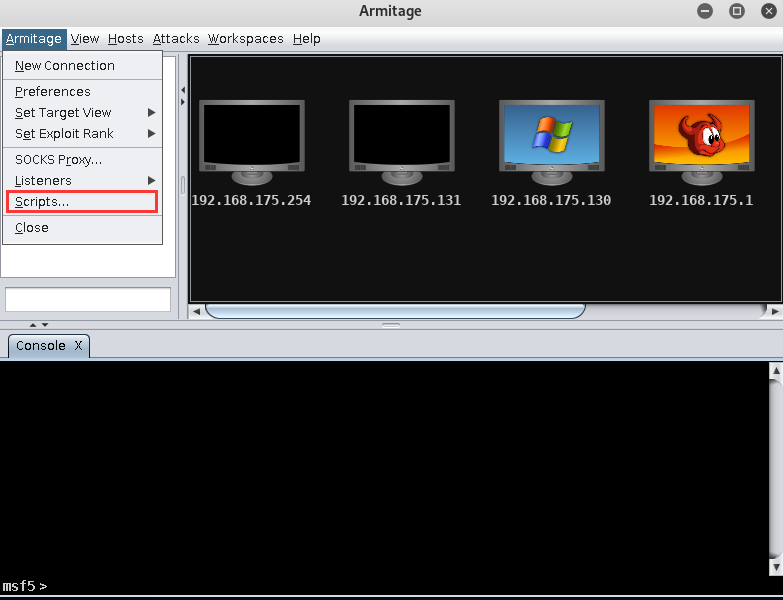The height and width of the screenshot is (600, 783).
Task: Choose Close in Armitage menu
Action: click(82, 228)
